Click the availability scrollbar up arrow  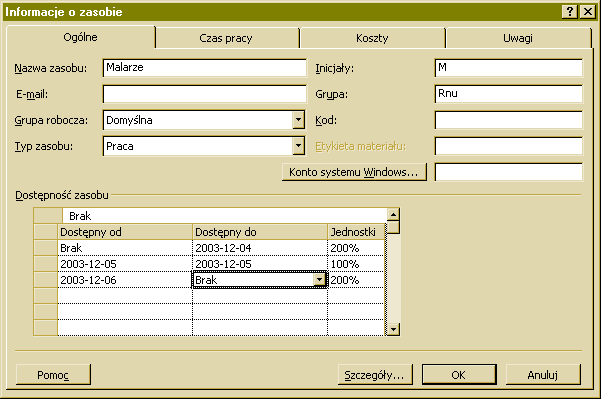[393, 214]
